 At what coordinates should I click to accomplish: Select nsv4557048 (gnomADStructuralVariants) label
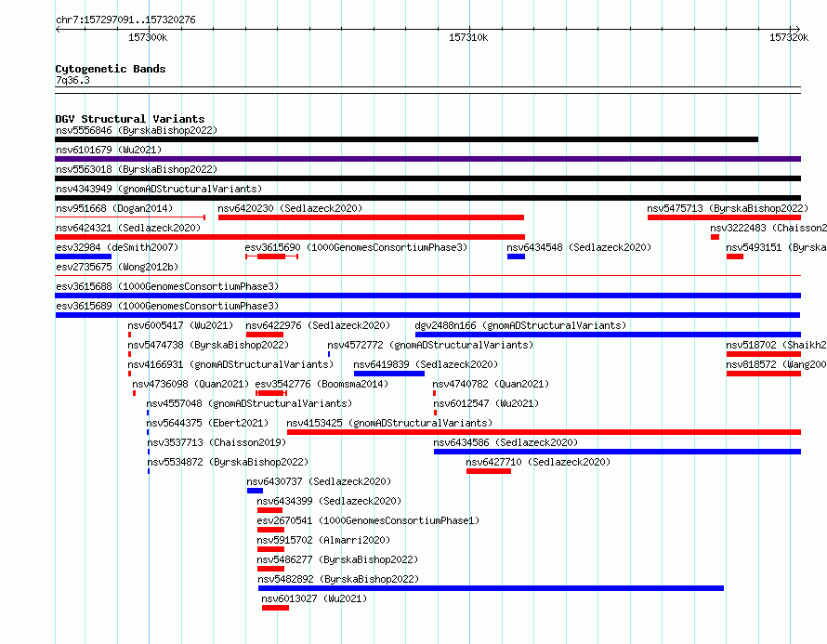coord(249,403)
